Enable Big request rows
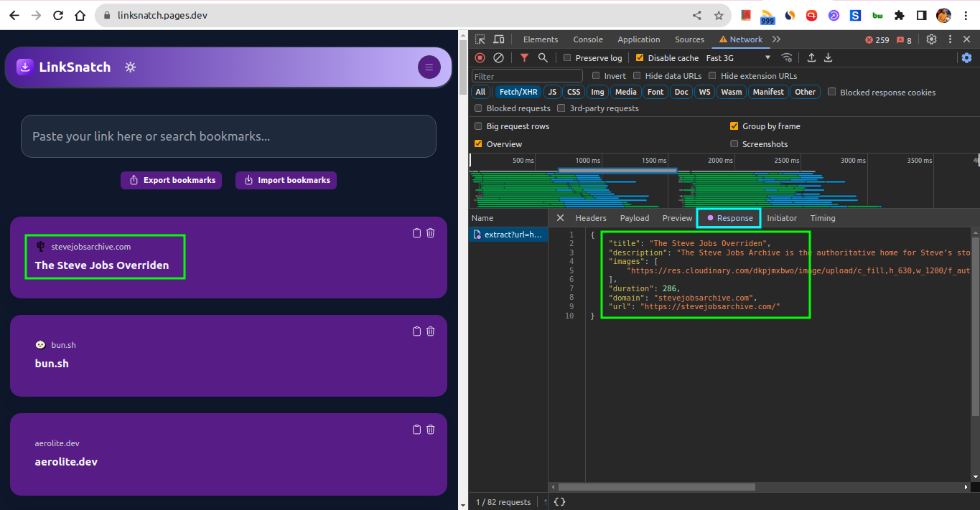 point(478,126)
